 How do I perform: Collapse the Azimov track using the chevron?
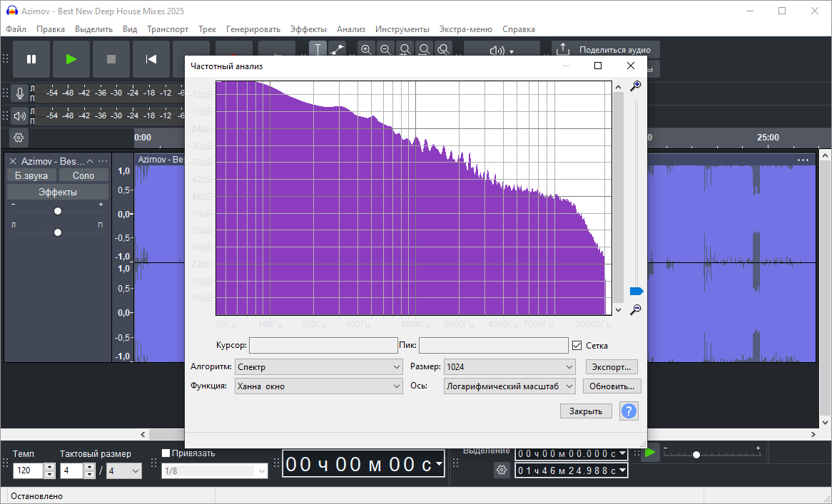coord(90,161)
